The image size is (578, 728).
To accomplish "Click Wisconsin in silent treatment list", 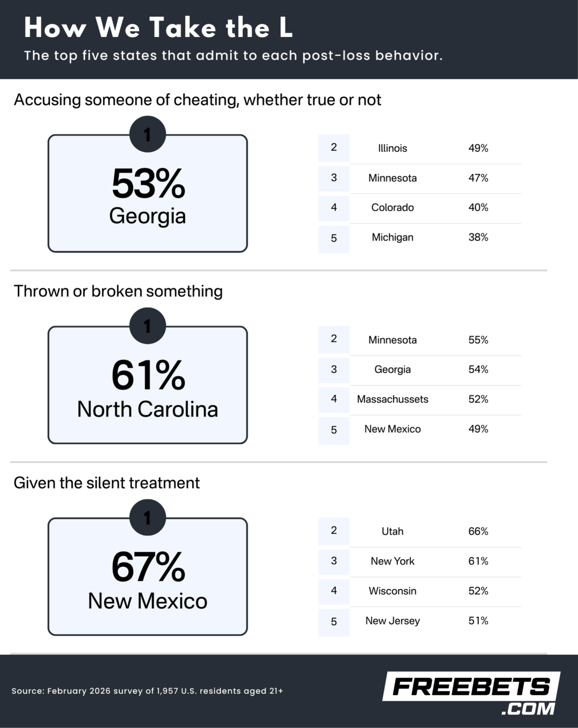I will (x=393, y=591).
